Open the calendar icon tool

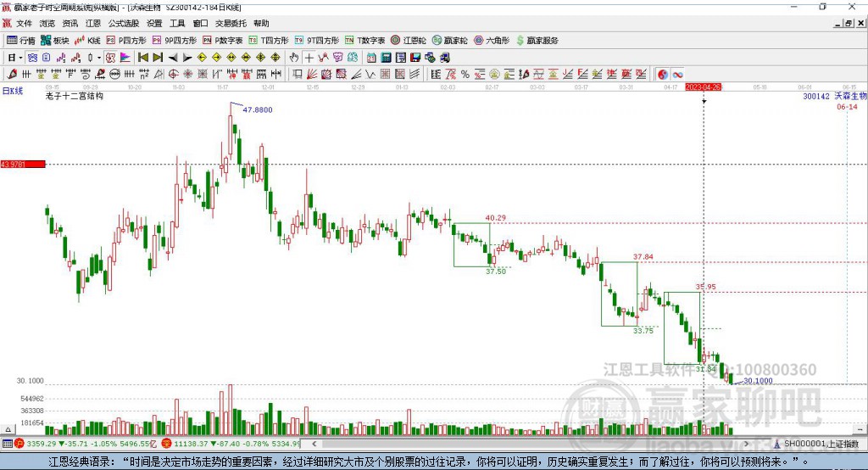pyautogui.click(x=371, y=58)
